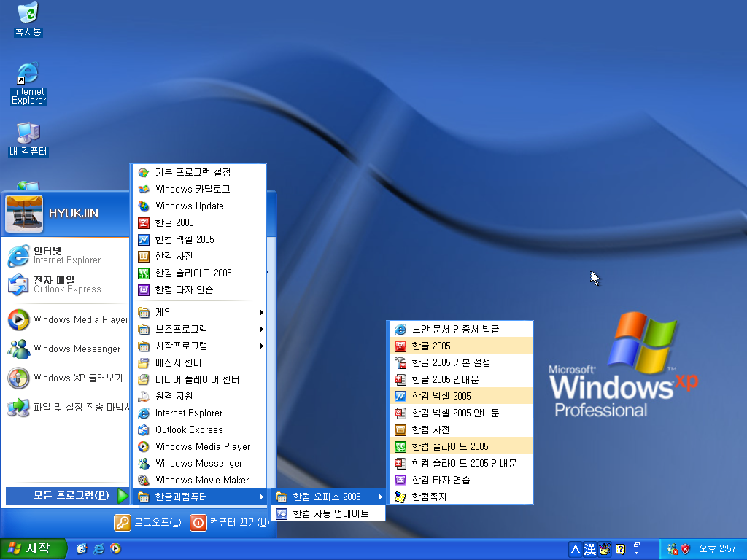Open 한컴 넥셀 2005 안내문 icon

click(400, 413)
